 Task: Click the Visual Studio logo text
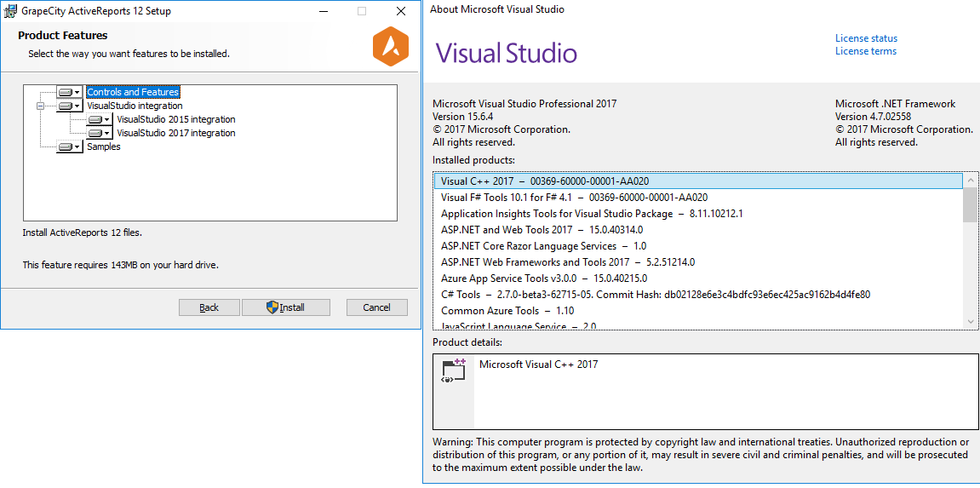click(506, 53)
